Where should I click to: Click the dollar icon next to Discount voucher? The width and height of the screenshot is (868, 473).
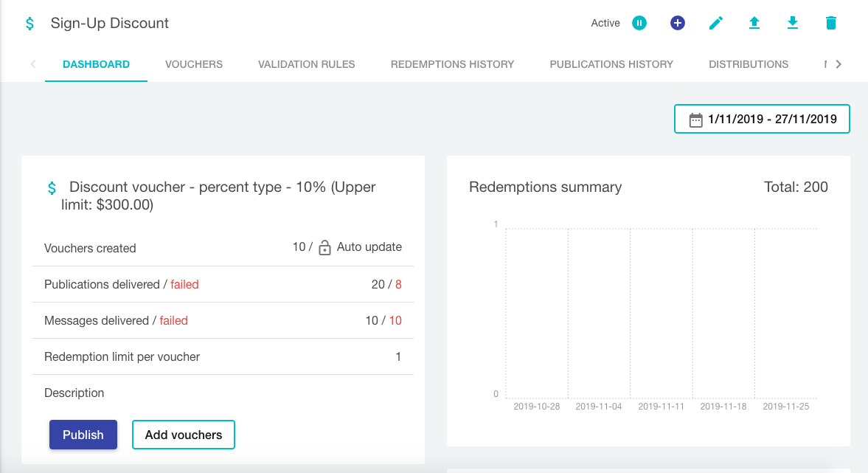coord(52,188)
